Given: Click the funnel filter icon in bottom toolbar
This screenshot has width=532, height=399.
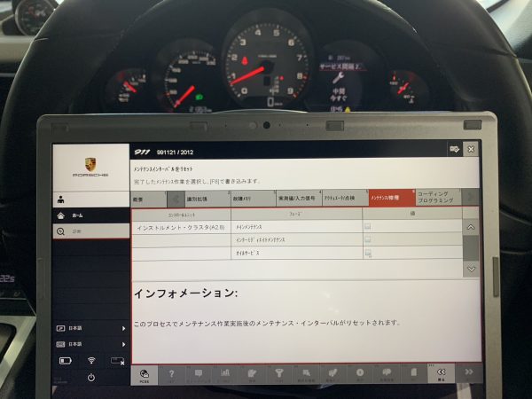Looking at the screenshot, I should tap(279, 374).
